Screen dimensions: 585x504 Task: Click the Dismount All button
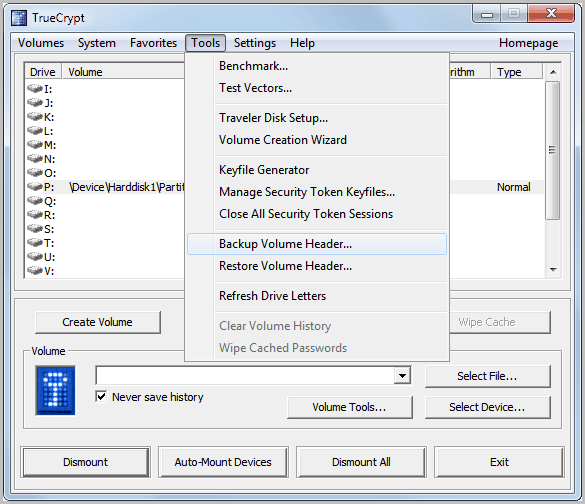(x=361, y=462)
